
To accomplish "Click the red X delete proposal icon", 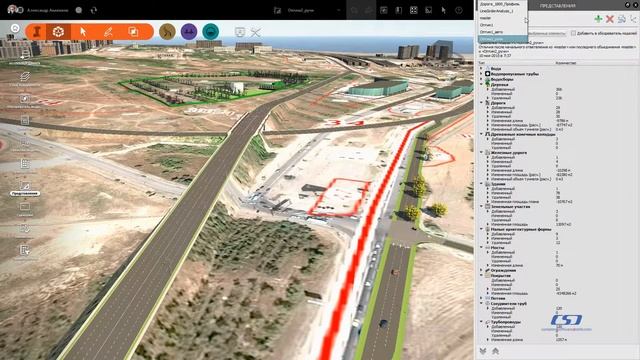I will (x=610, y=19).
